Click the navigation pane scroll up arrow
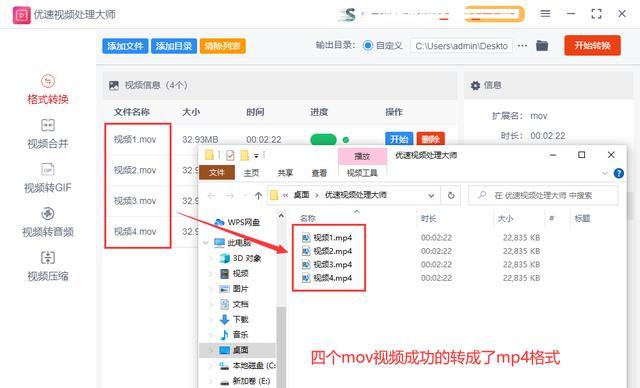 [x=281, y=216]
